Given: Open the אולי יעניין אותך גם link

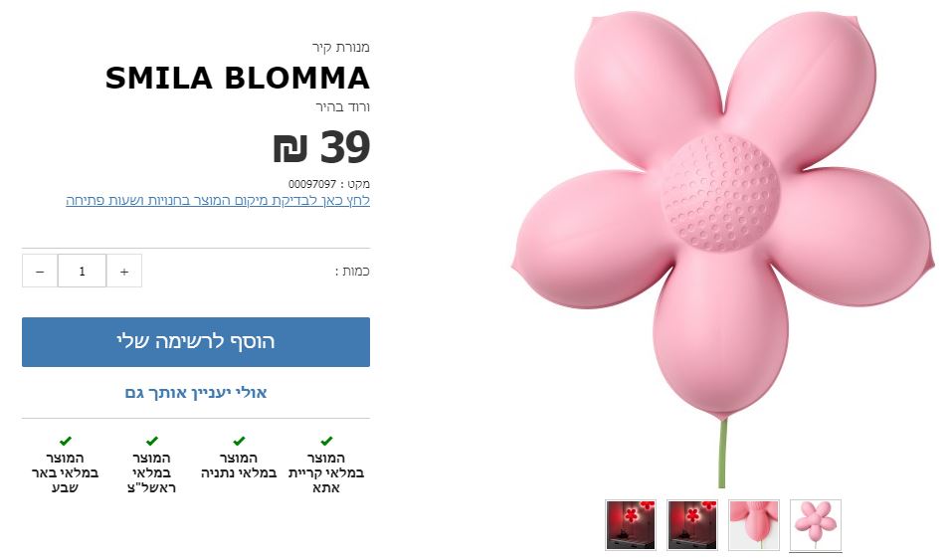Looking at the screenshot, I should click(x=196, y=393).
